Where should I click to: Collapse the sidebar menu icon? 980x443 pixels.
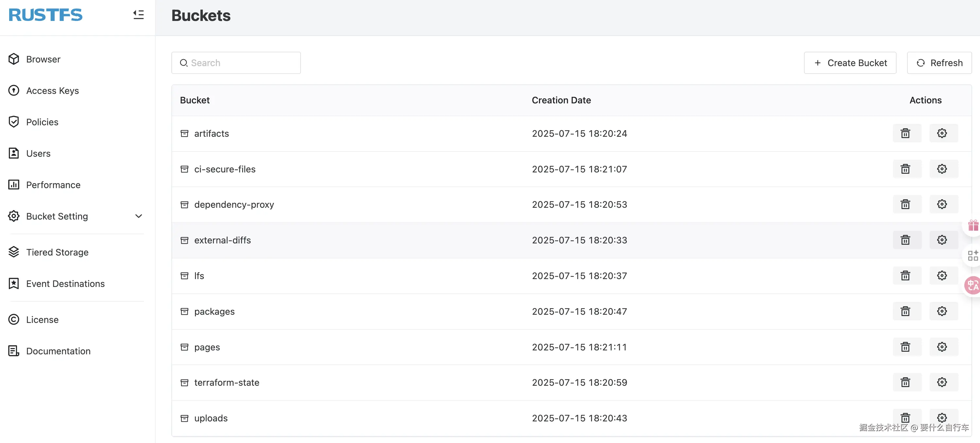point(138,14)
